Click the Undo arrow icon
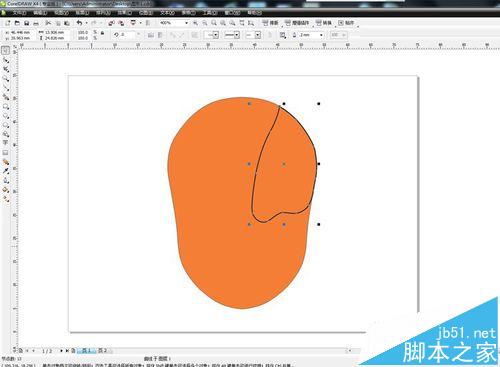This screenshot has width=500, height=367. 79,23
